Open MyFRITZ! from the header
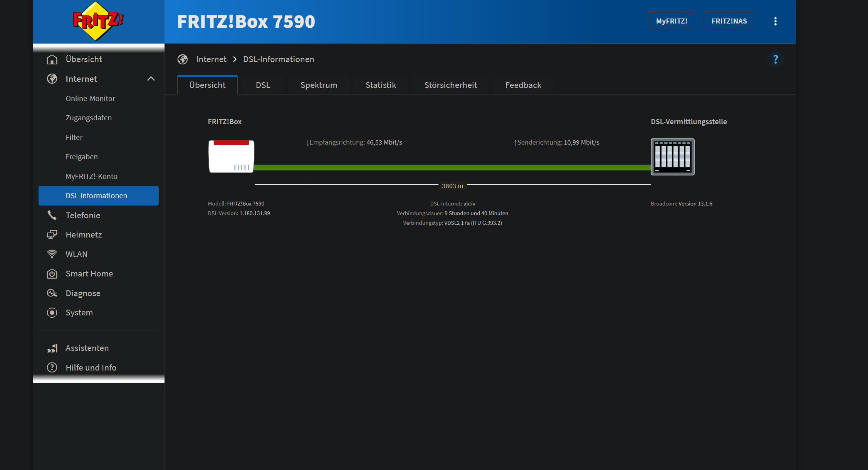The height and width of the screenshot is (470, 868). [x=672, y=21]
